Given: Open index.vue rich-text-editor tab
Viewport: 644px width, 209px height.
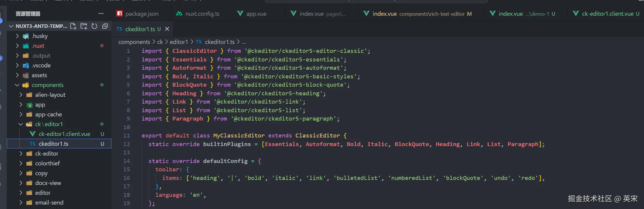Looking at the screenshot, I should 422,14.
